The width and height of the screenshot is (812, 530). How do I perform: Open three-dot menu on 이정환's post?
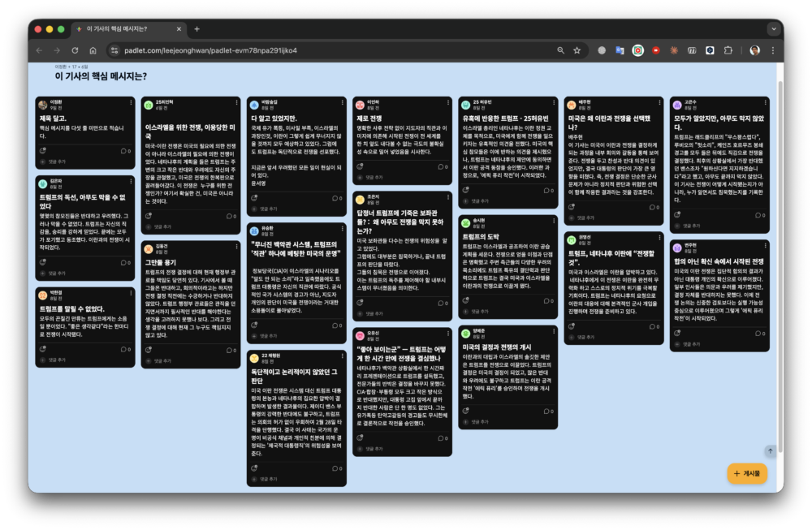[x=130, y=103]
